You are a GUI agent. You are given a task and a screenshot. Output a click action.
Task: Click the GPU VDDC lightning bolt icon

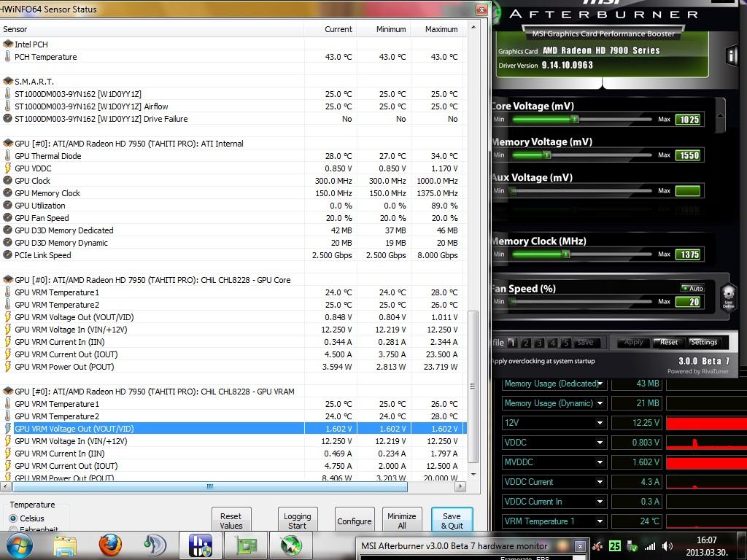(7, 168)
